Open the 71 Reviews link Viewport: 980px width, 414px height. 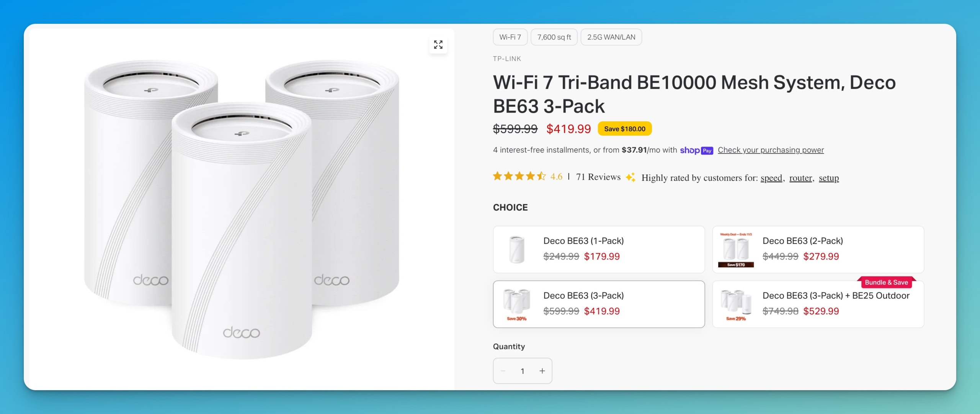coord(598,177)
